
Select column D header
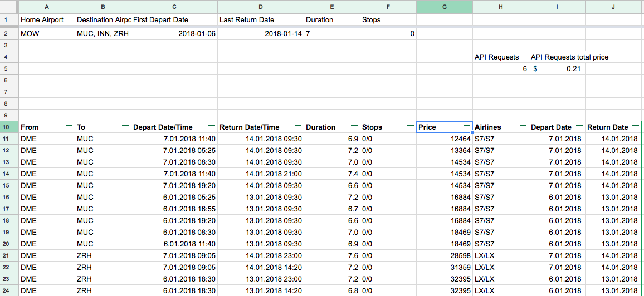click(261, 7)
